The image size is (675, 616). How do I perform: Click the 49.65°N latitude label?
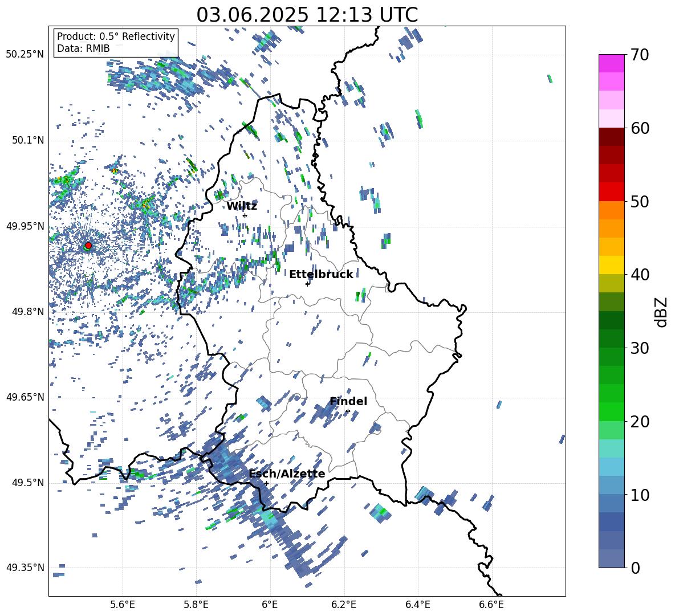tap(25, 397)
